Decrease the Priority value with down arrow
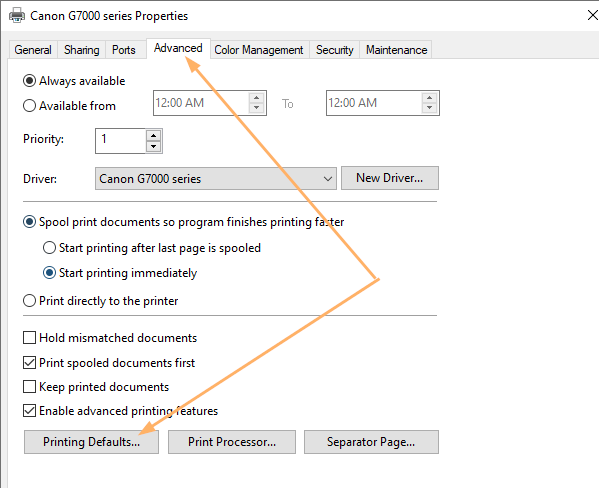This screenshot has height=488, width=599. 154,146
